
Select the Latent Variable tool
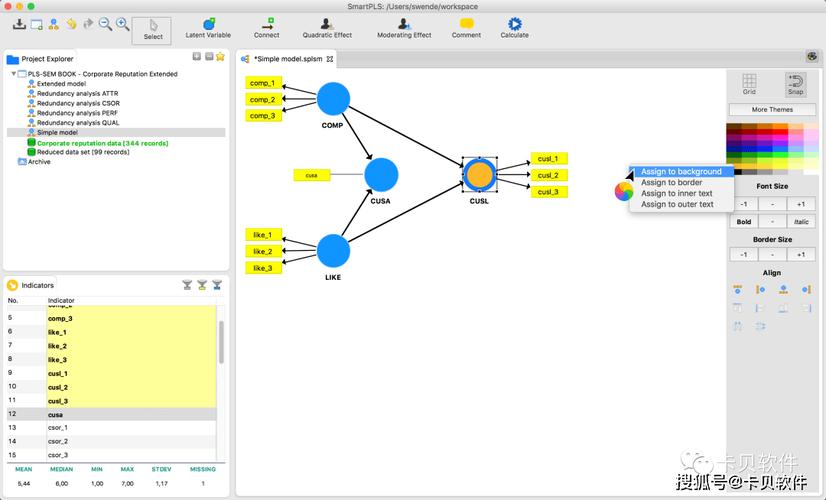(208, 27)
